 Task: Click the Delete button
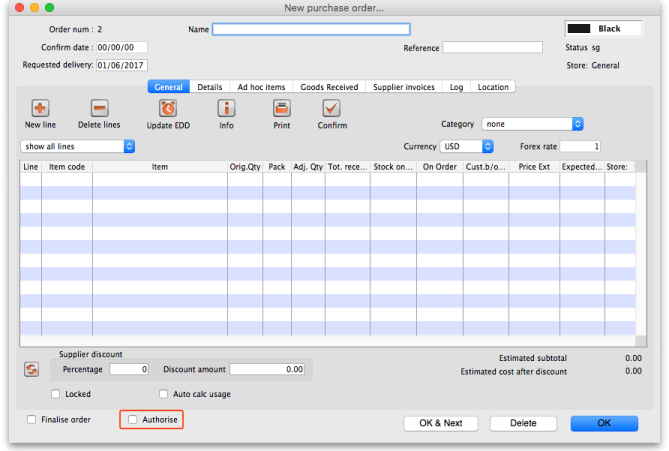pos(523,423)
